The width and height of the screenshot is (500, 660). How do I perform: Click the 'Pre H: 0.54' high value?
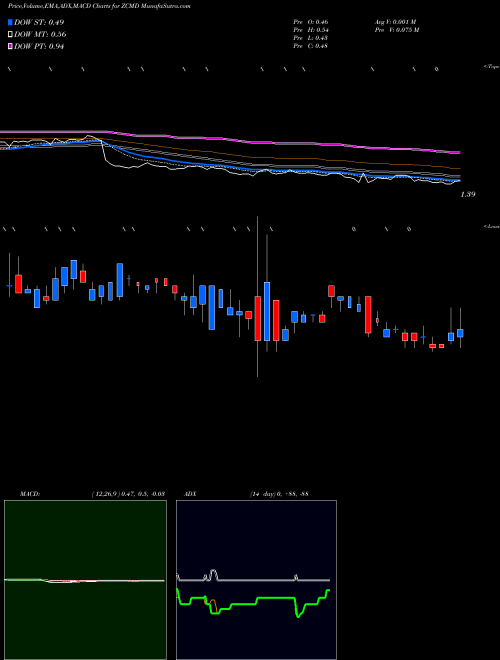[x=311, y=30]
